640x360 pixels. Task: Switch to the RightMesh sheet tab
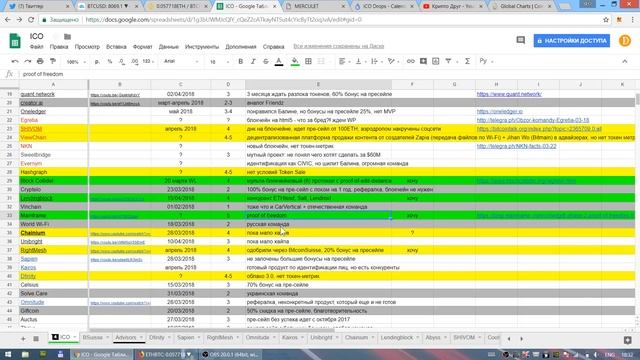coord(222,338)
